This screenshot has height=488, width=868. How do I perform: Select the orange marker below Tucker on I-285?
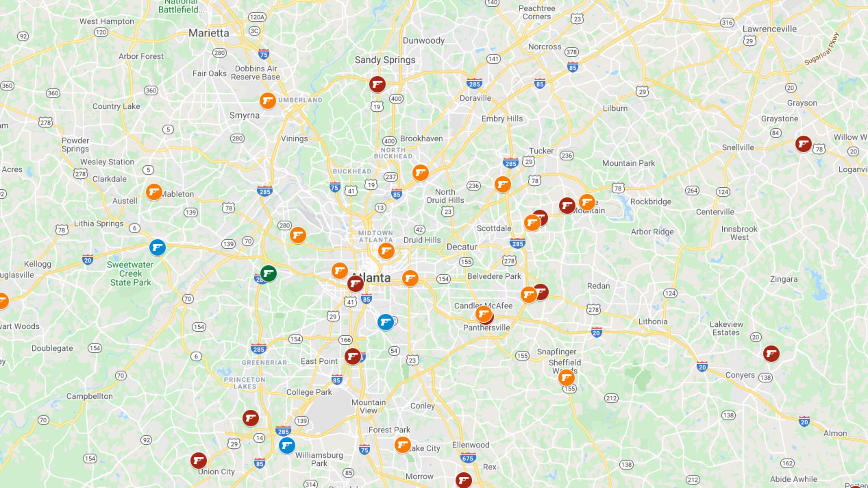pyautogui.click(x=502, y=185)
